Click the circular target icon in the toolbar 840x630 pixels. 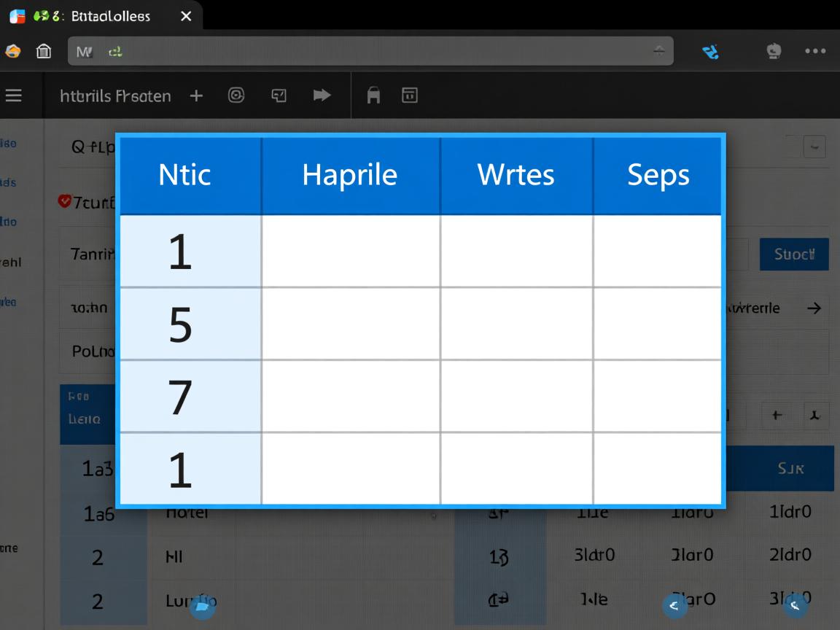point(236,95)
